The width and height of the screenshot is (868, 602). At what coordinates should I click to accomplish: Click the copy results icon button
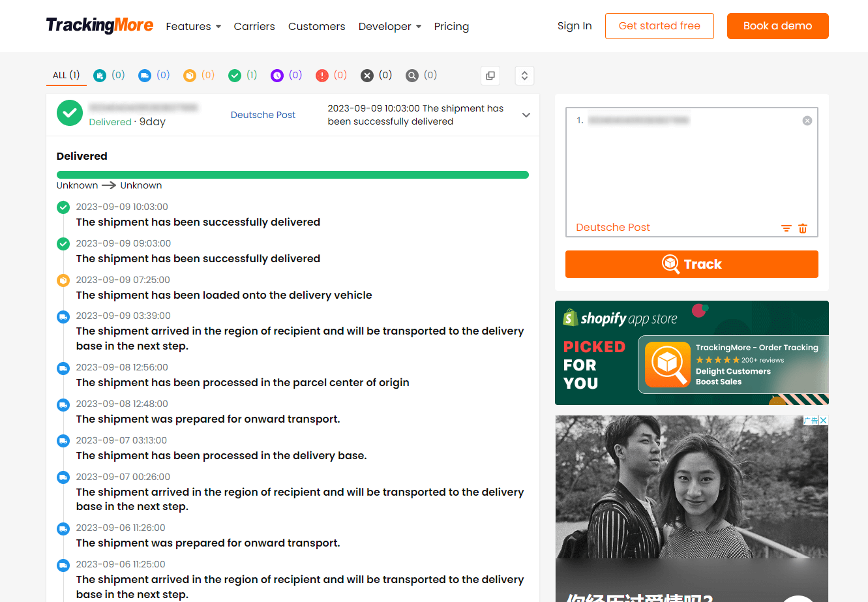coord(490,76)
